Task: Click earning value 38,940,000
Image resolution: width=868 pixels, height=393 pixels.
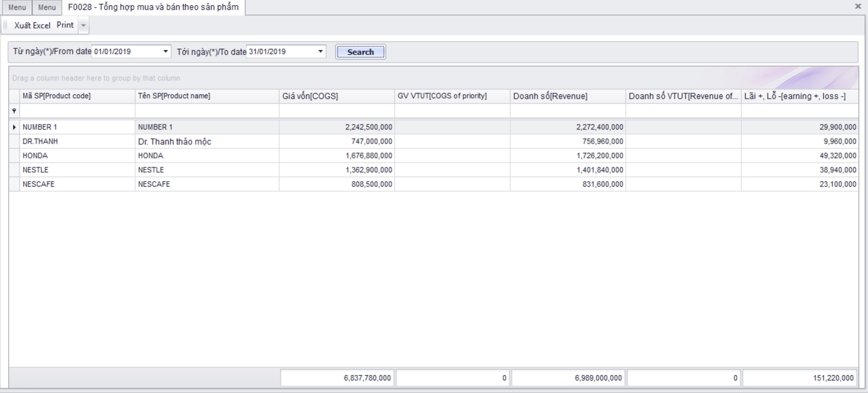Action: tap(838, 170)
